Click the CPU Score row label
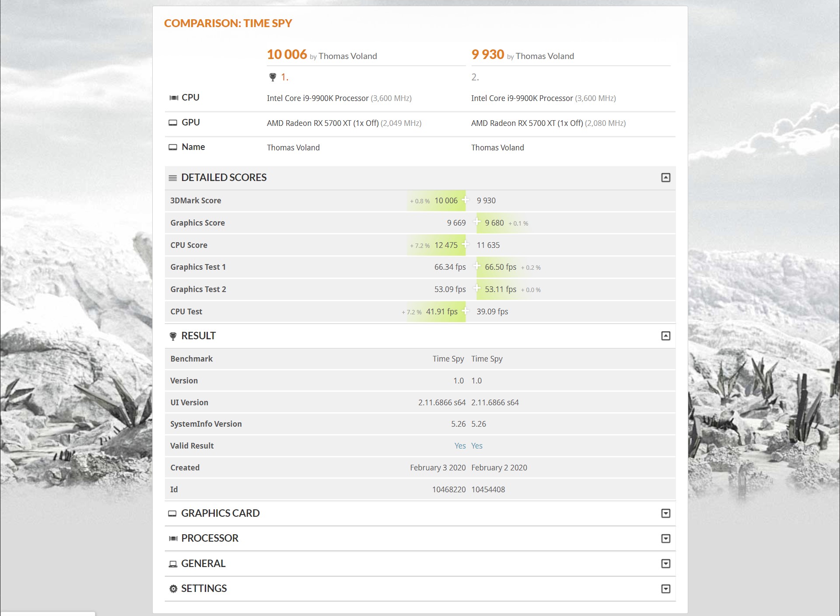Viewport: 840px width, 616px height. pos(189,245)
